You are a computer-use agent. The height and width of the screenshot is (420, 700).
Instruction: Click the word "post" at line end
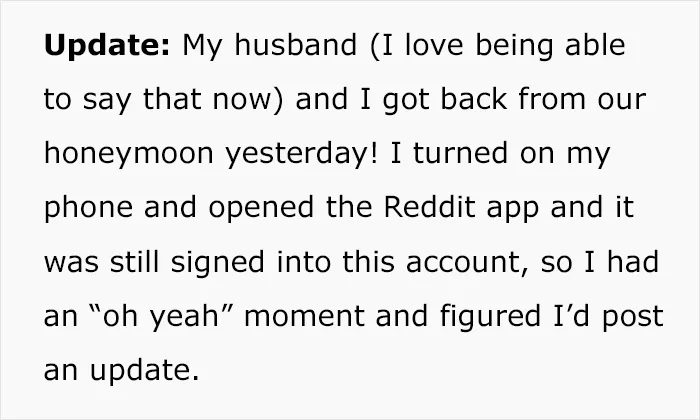click(633, 318)
